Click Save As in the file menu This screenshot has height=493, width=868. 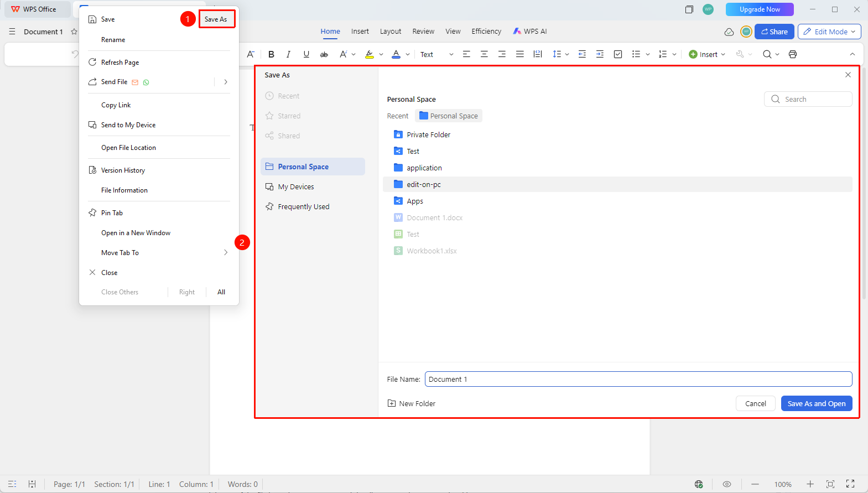216,19
